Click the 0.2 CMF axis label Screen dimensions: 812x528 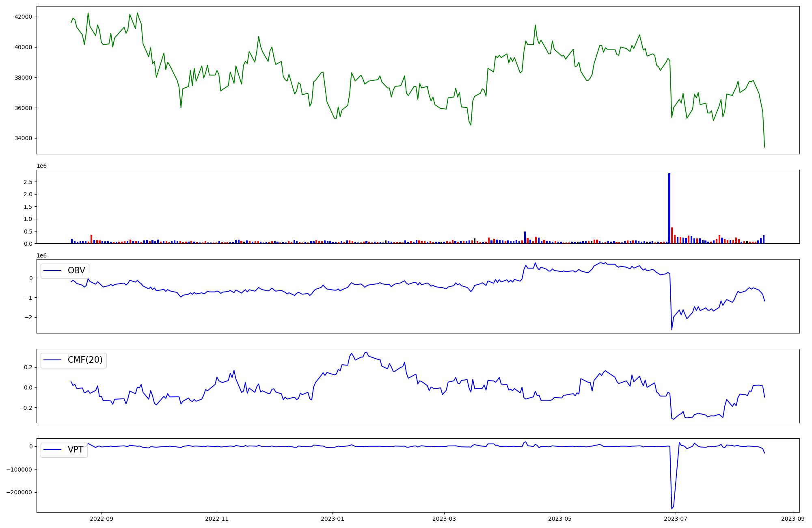click(28, 367)
